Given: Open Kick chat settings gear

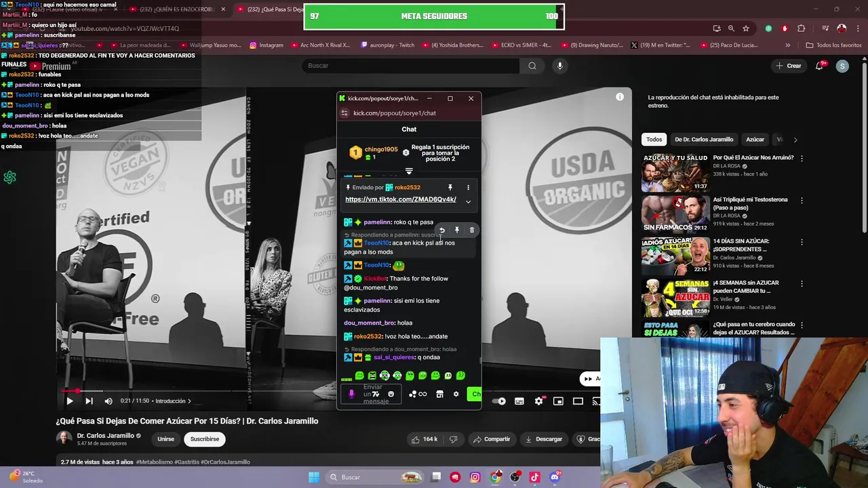Looking at the screenshot, I should point(456,394).
